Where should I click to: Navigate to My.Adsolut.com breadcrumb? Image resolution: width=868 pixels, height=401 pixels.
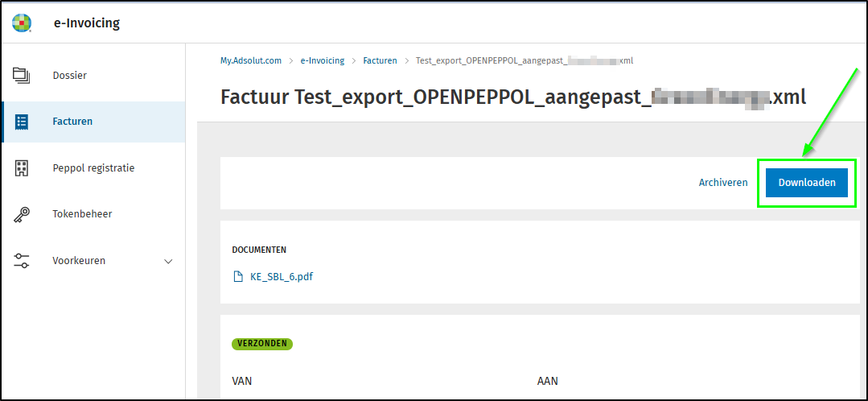tap(251, 60)
